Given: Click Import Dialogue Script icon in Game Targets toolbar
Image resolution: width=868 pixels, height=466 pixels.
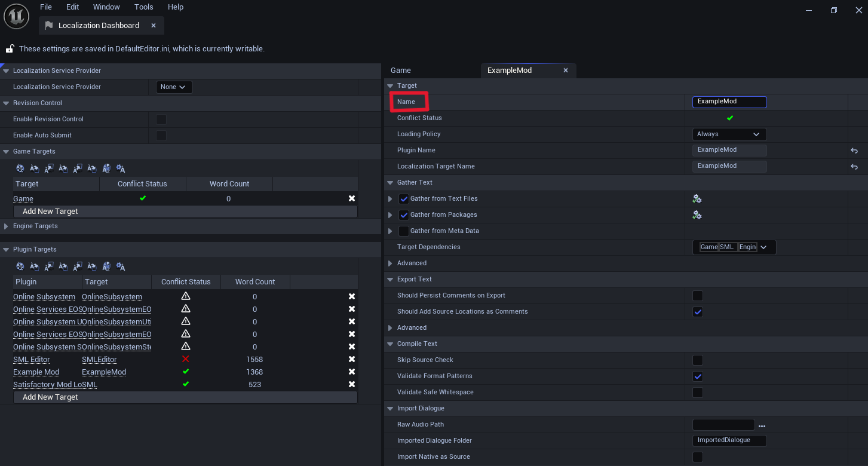Looking at the screenshot, I should click(x=63, y=168).
